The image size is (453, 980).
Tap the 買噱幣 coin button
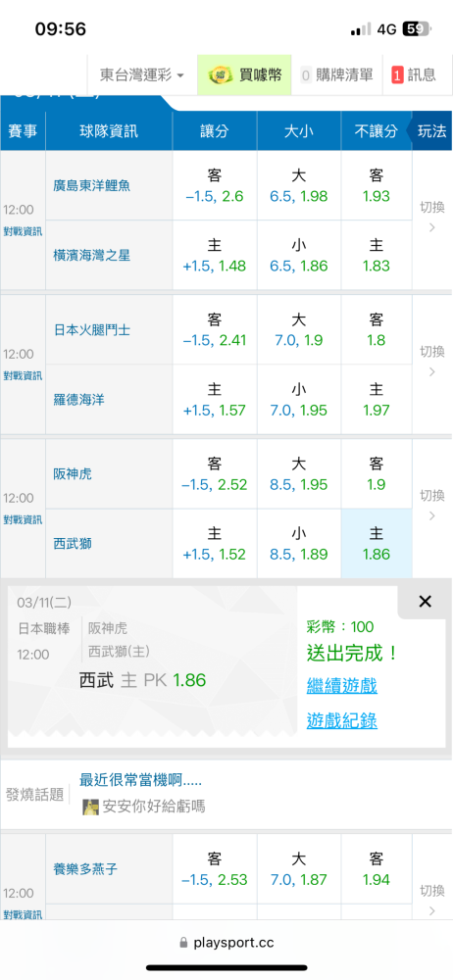click(x=244, y=75)
